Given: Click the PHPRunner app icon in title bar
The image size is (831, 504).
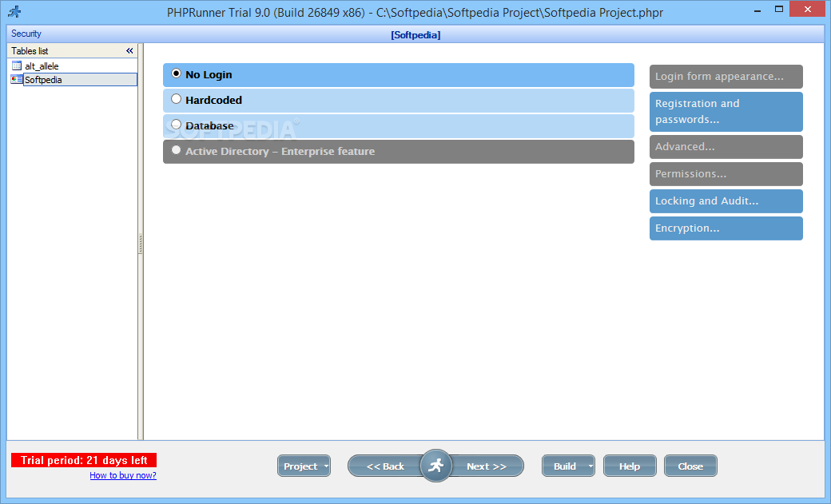Looking at the screenshot, I should pos(14,12).
